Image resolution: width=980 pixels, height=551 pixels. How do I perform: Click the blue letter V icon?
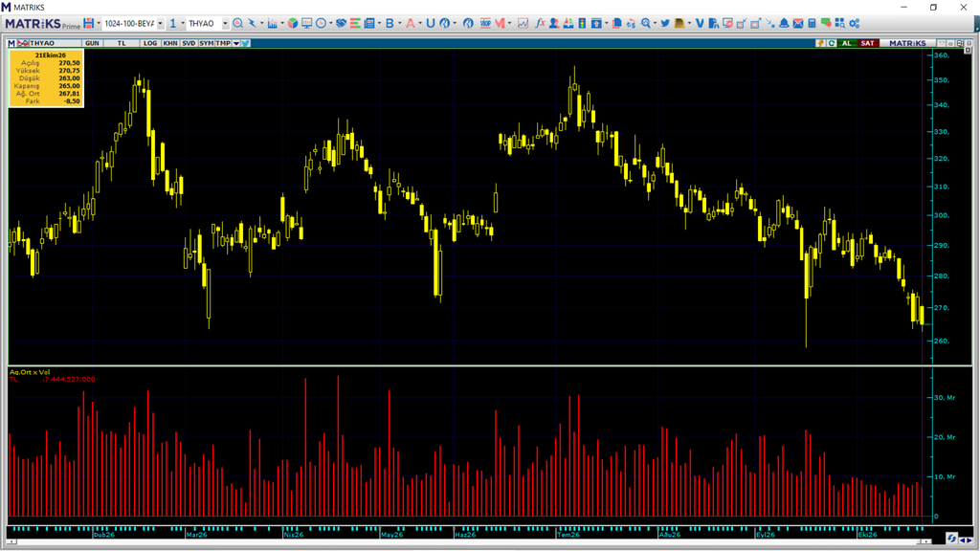coord(700,23)
